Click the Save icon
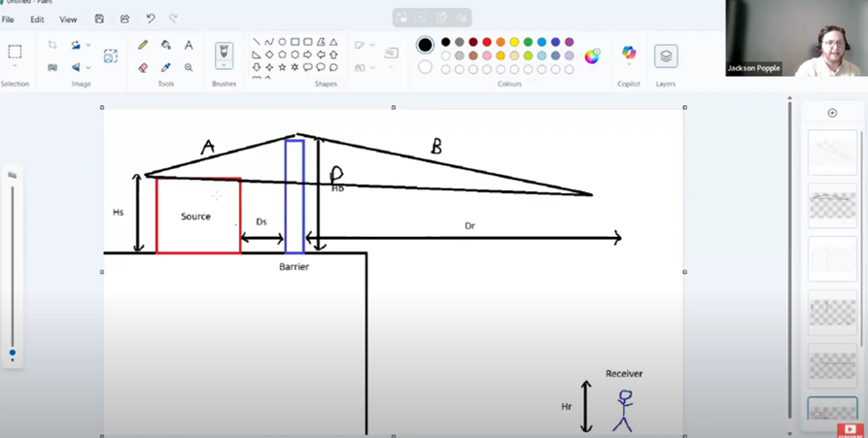868x438 pixels. [99, 18]
